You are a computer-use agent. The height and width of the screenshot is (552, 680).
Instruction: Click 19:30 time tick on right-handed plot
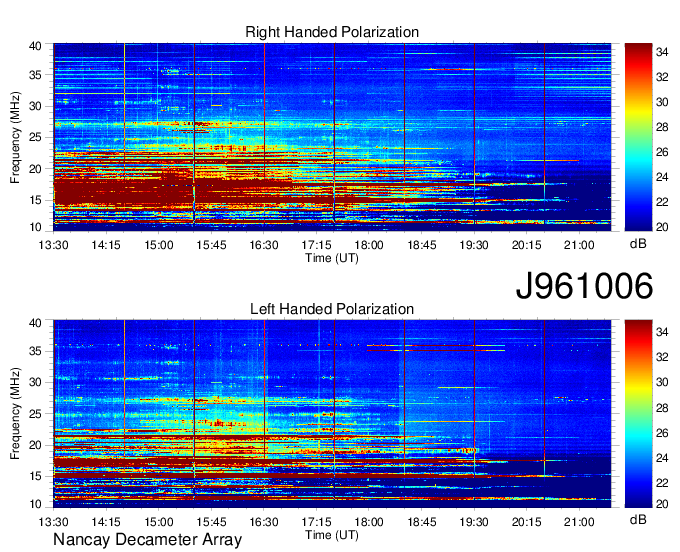474,245
